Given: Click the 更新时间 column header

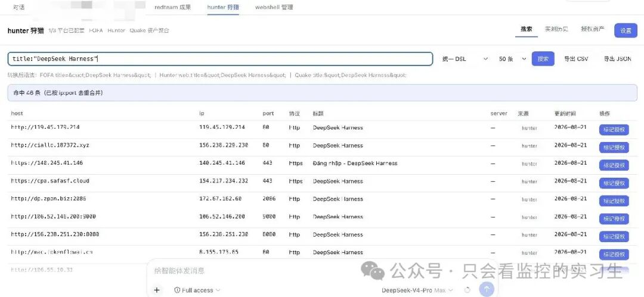Looking at the screenshot, I should [565, 113].
